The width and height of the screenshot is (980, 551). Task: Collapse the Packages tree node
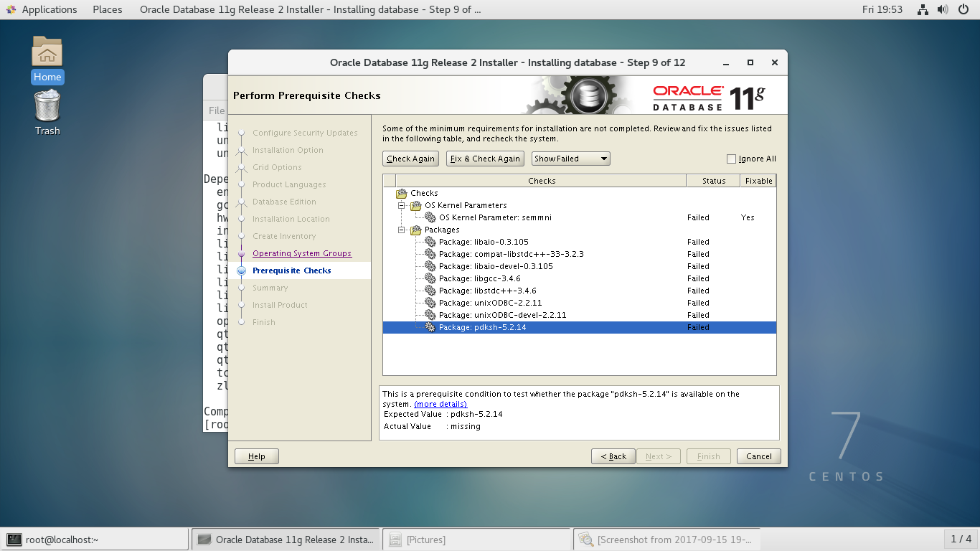click(x=402, y=230)
